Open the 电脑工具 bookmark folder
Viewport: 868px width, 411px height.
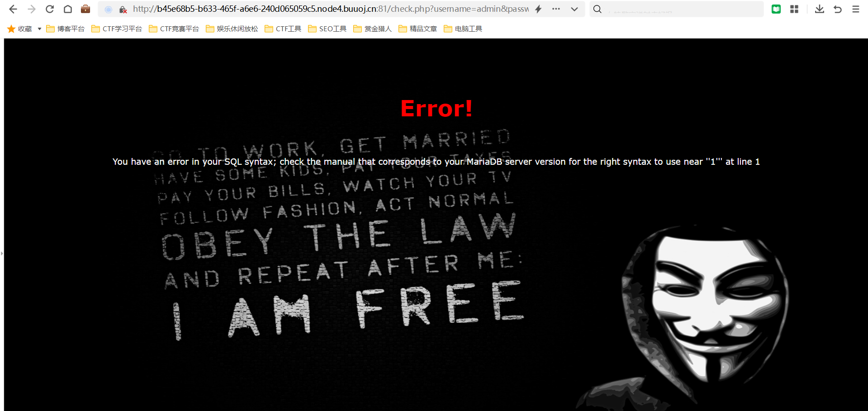coord(463,29)
